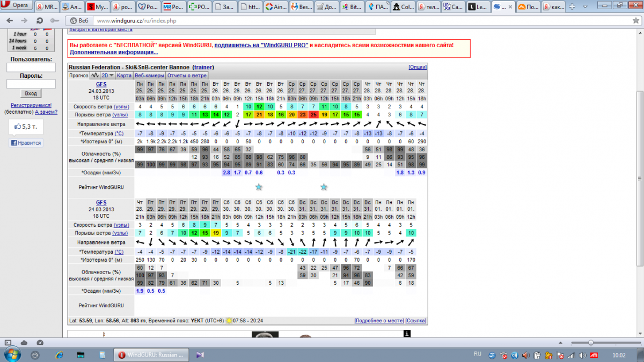Open the Windows Start button
Viewport: 644px width, 362px height.
12,354
